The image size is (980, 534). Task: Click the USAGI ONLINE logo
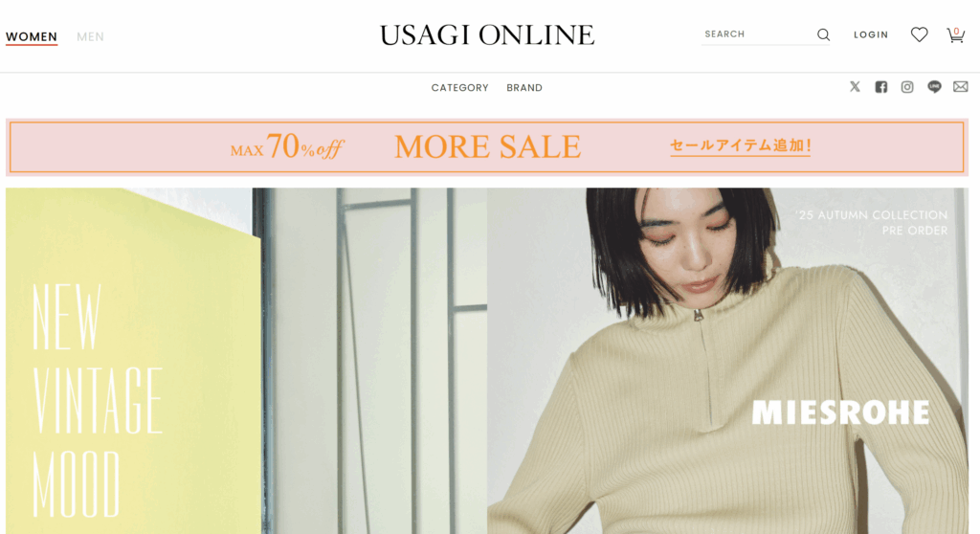pos(487,35)
